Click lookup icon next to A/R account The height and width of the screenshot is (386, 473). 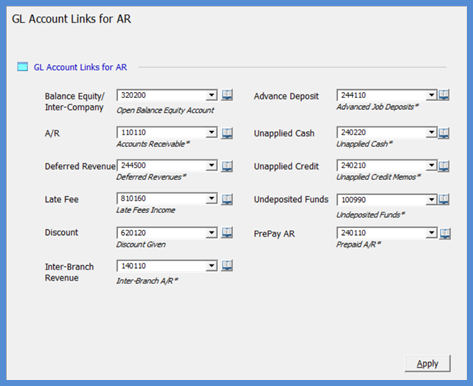pos(227,133)
